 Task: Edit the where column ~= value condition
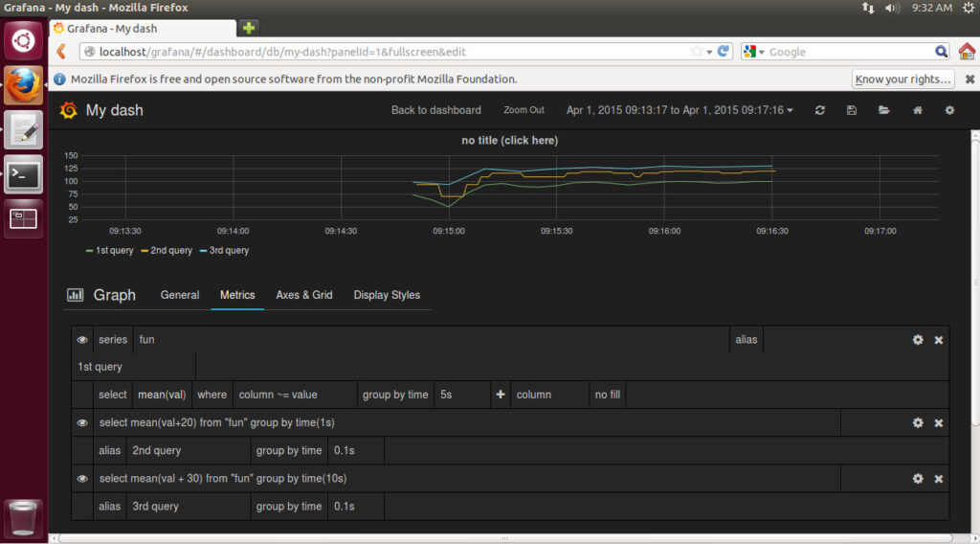point(295,395)
